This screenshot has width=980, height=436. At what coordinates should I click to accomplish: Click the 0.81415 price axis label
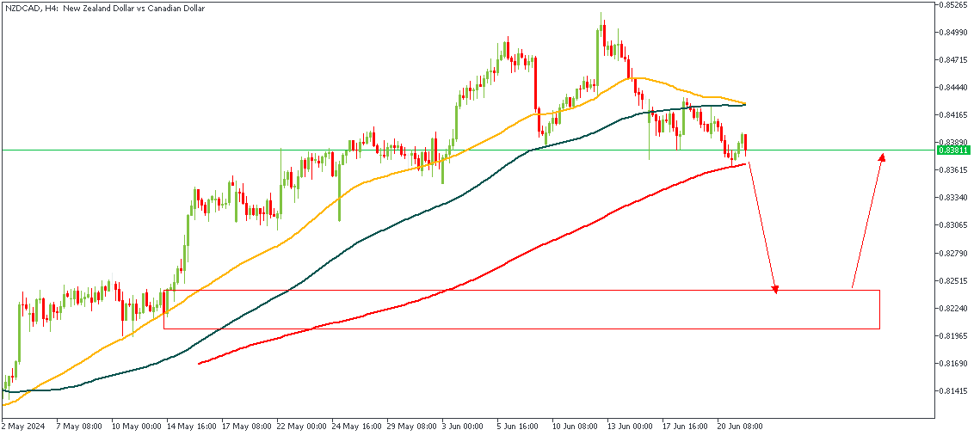tap(955, 390)
